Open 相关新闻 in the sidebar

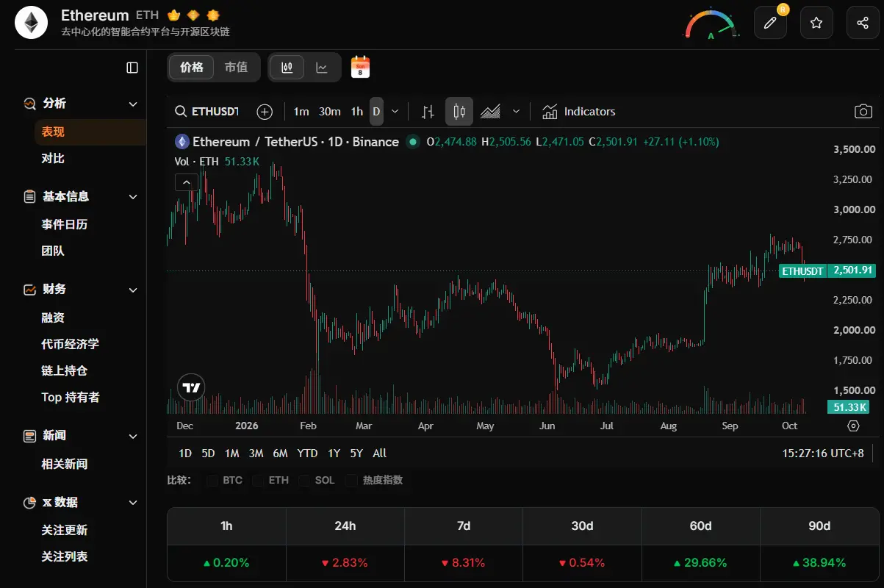click(65, 464)
